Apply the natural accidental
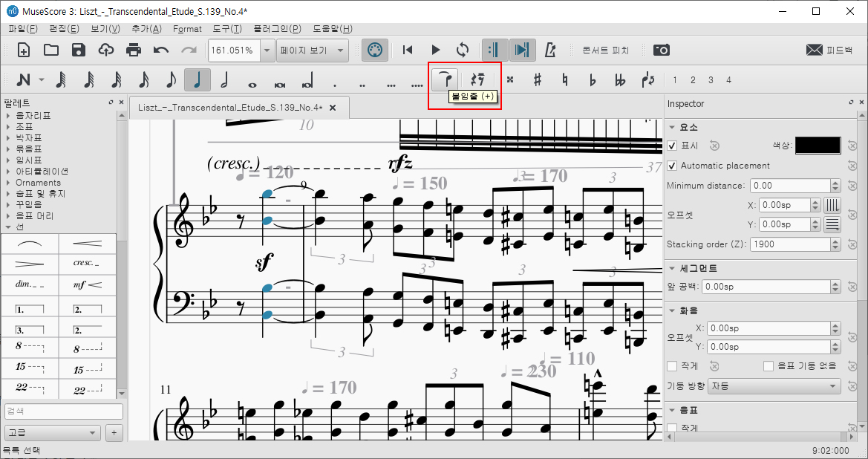 point(564,80)
